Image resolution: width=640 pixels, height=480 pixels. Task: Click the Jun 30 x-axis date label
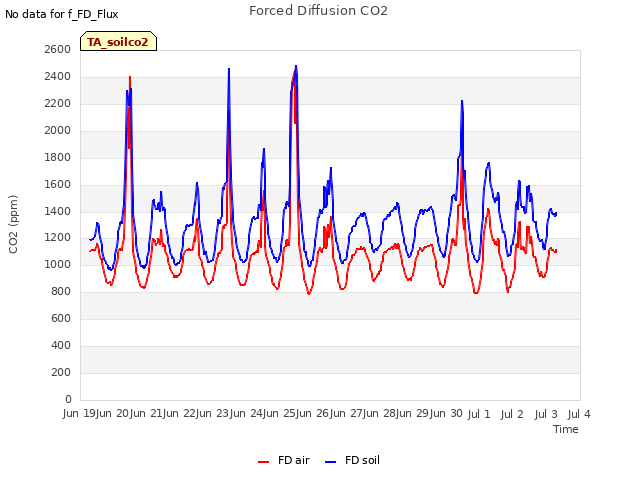[447, 414]
